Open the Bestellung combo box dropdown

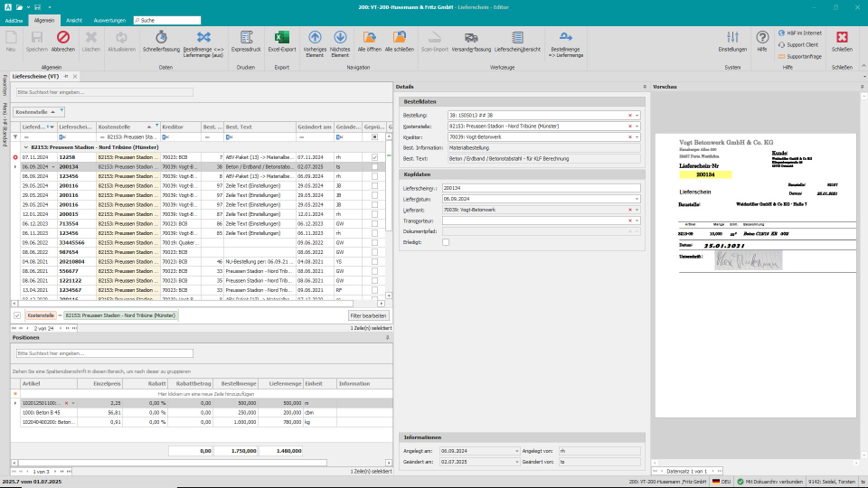click(x=637, y=116)
